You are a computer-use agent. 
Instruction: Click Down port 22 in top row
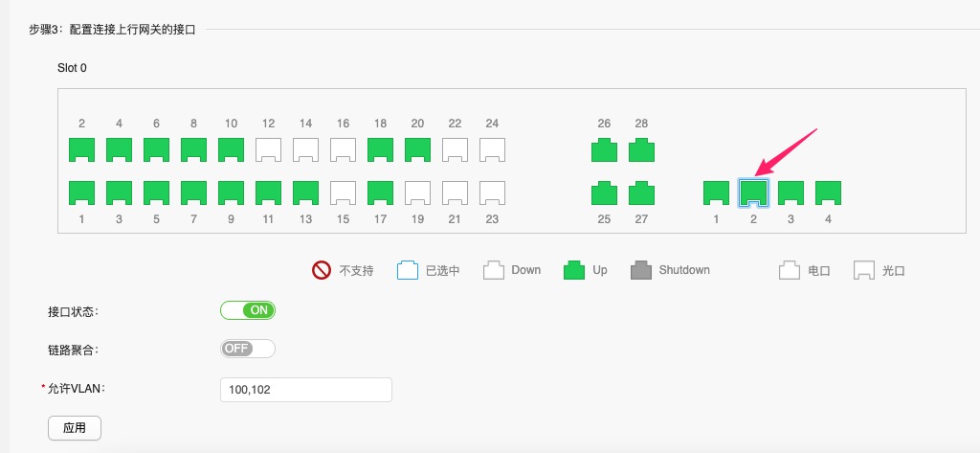(x=455, y=149)
